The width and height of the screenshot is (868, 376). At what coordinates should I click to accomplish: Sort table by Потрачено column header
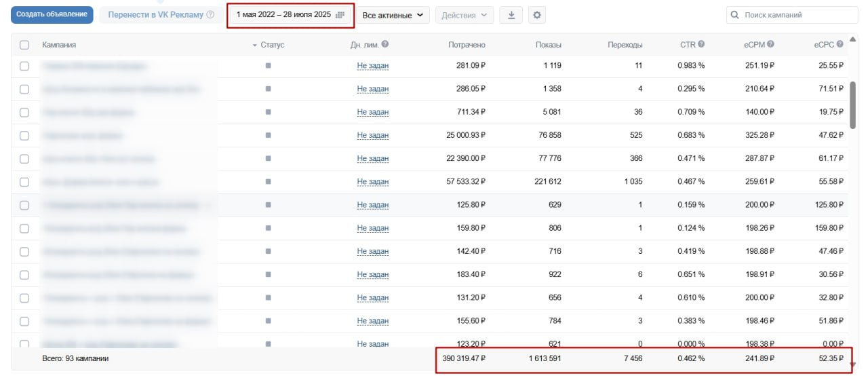[x=467, y=45]
